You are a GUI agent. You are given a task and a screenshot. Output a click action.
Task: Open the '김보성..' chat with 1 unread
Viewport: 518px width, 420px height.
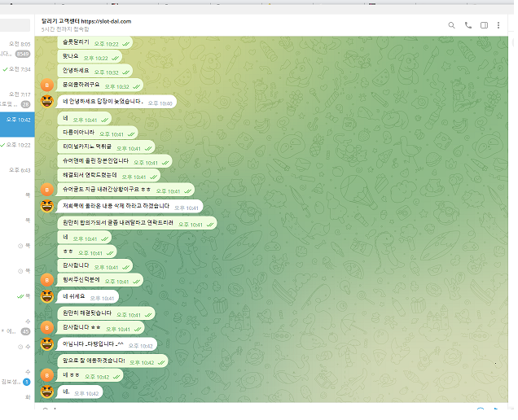click(x=15, y=377)
